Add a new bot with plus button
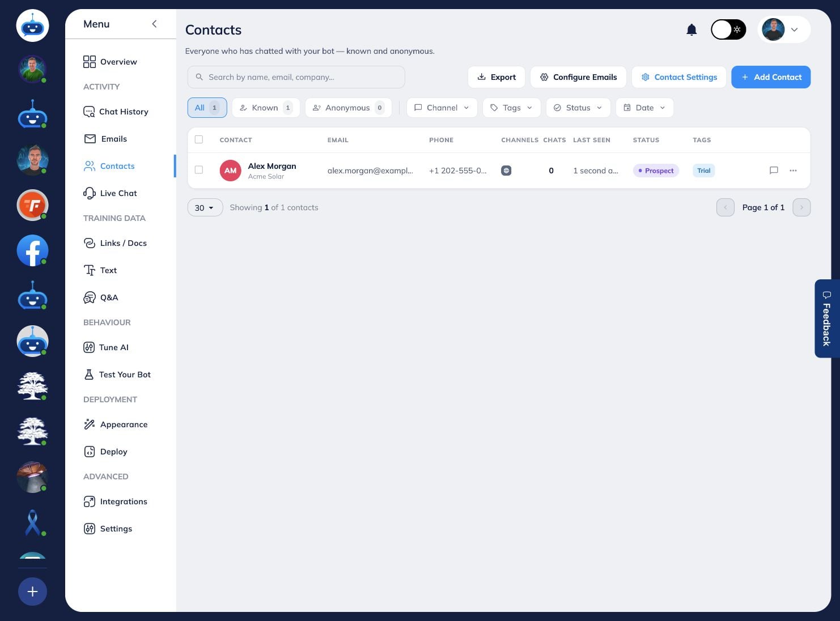 coord(32,592)
